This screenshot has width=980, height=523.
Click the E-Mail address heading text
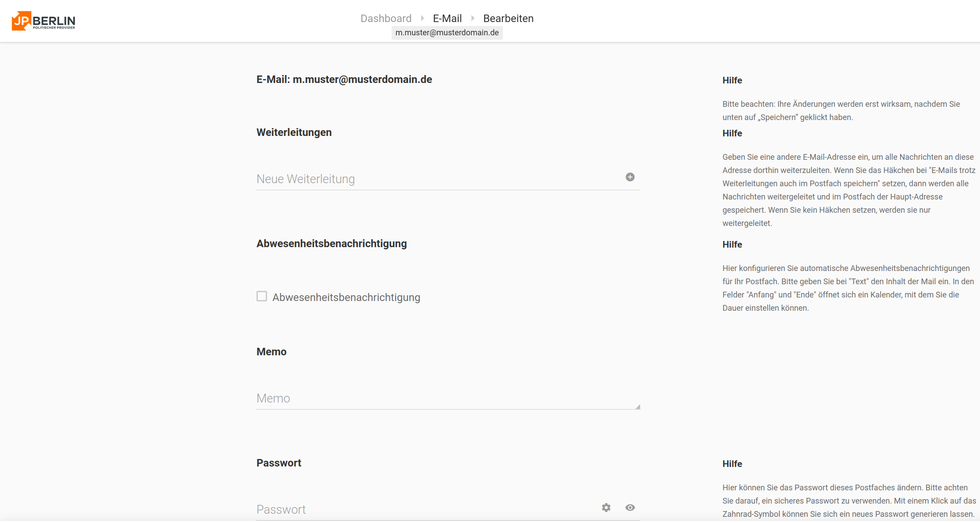344,79
